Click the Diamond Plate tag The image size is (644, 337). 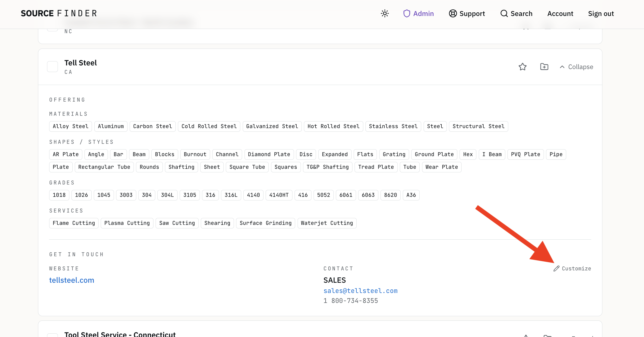tap(269, 154)
